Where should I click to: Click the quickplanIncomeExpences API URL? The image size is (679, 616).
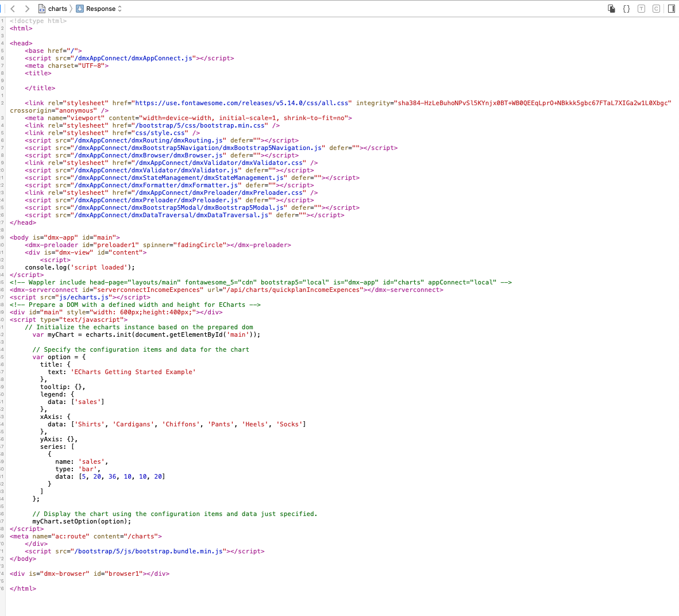click(x=294, y=290)
